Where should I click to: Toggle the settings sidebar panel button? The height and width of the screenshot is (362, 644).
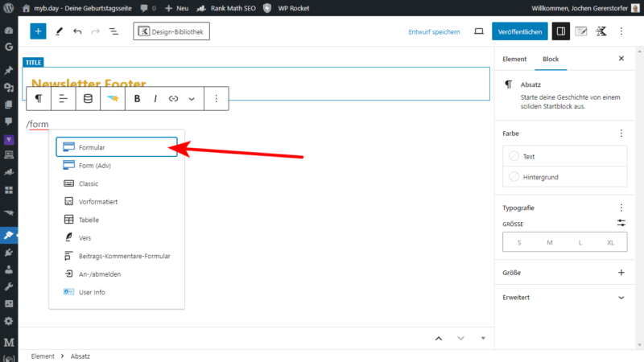click(561, 31)
